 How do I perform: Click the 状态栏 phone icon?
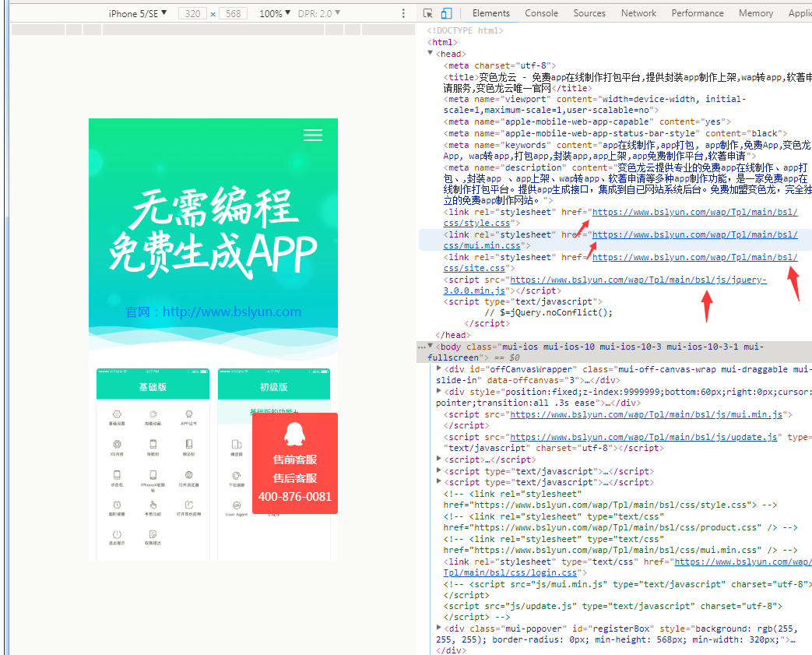(117, 474)
